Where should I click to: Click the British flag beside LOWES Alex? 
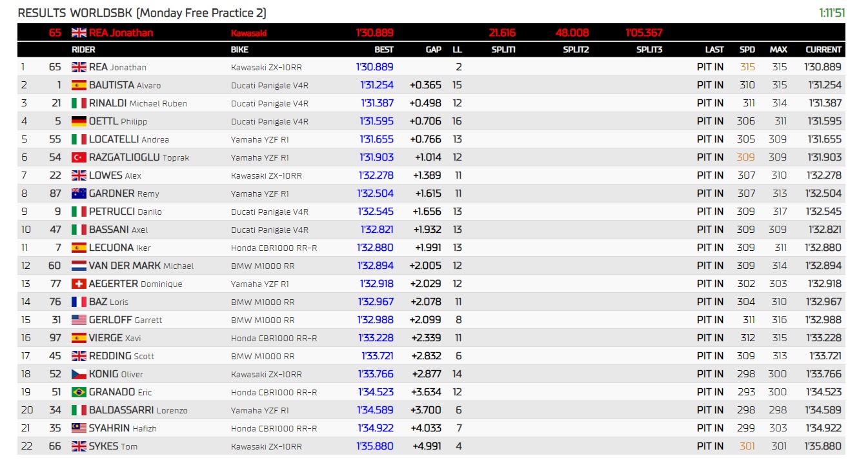click(79, 175)
